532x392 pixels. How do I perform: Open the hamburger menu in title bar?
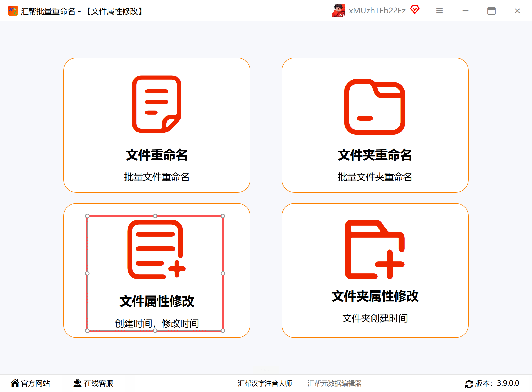439,11
